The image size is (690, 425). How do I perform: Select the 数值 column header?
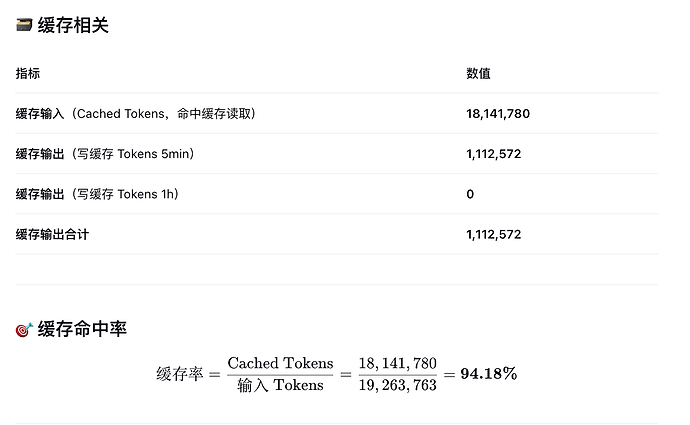coord(478,73)
